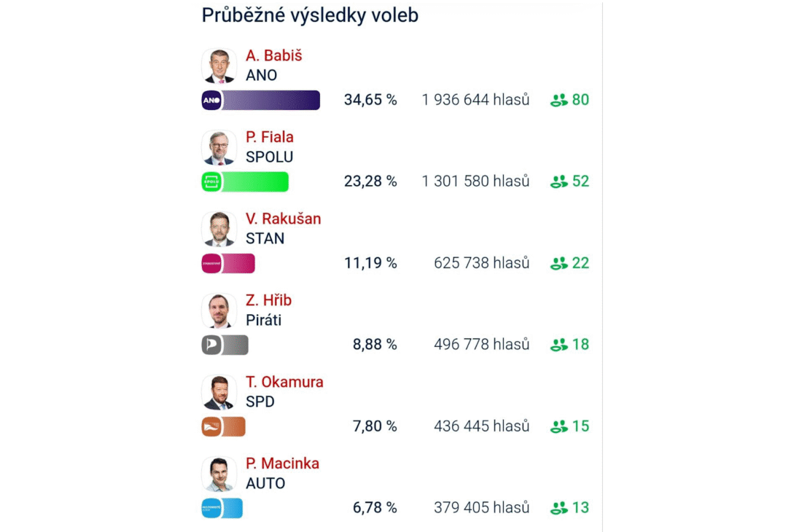Click the pink STAN party logo icon

(x=211, y=263)
